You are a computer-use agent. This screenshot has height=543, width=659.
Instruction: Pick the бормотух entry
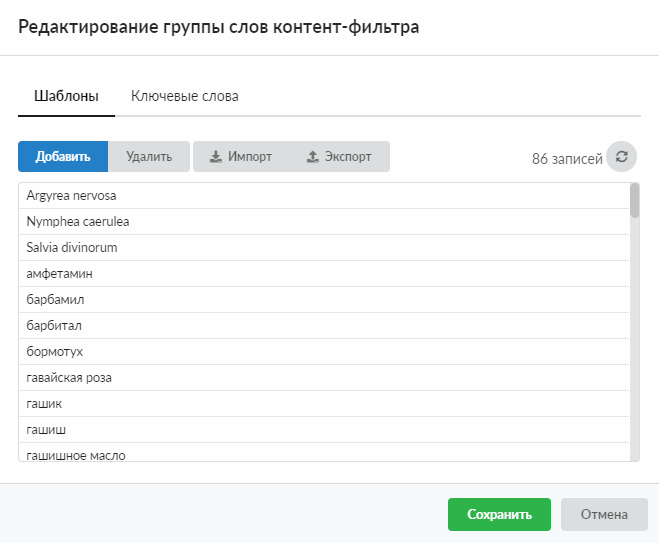click(55, 352)
